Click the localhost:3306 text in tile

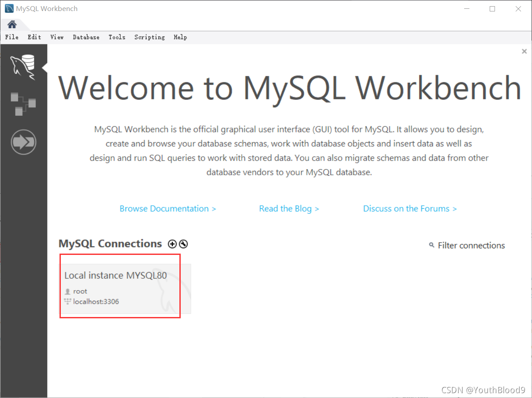(x=96, y=302)
